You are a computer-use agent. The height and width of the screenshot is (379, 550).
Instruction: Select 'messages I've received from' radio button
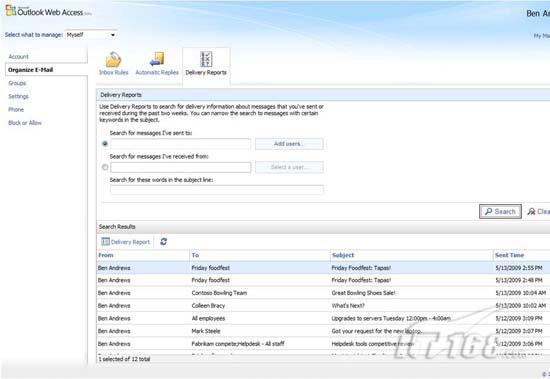[x=105, y=167]
